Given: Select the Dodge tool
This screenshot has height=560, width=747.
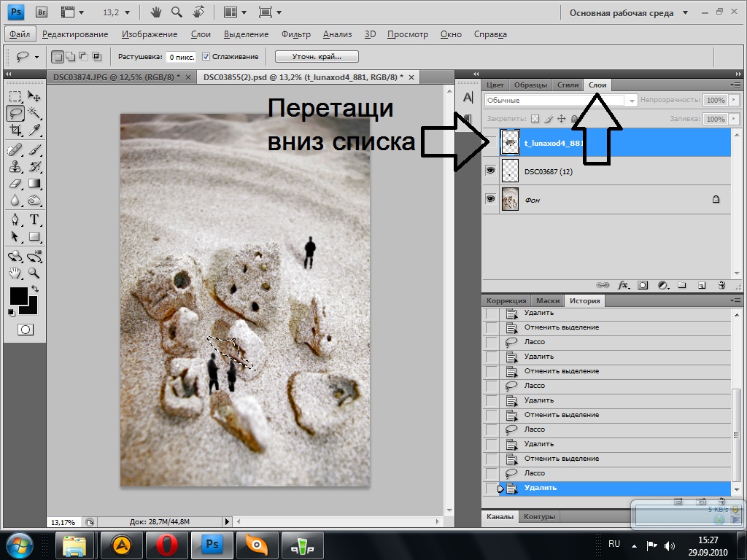Looking at the screenshot, I should 34,200.
